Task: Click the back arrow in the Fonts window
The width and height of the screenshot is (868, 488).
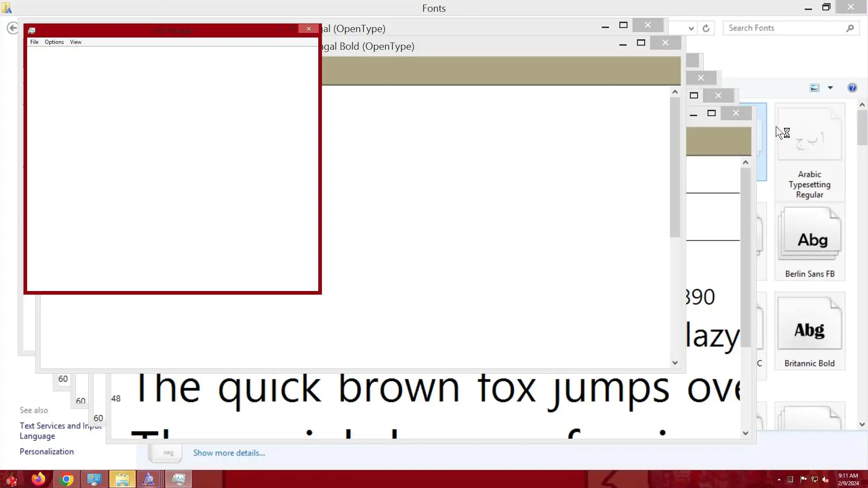Action: point(13,28)
